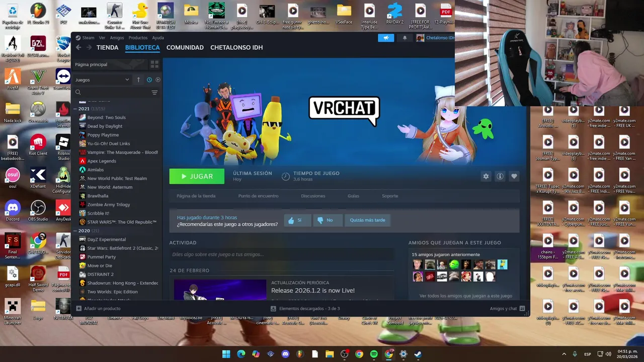644x362 pixels.
Task: Open Steam announcements megaphone button
Action: [x=386, y=38]
